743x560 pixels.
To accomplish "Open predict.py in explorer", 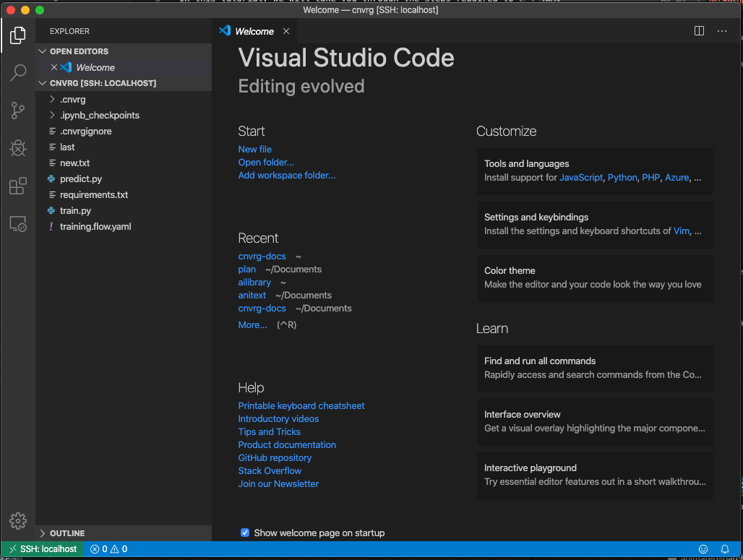I will 123,178.
